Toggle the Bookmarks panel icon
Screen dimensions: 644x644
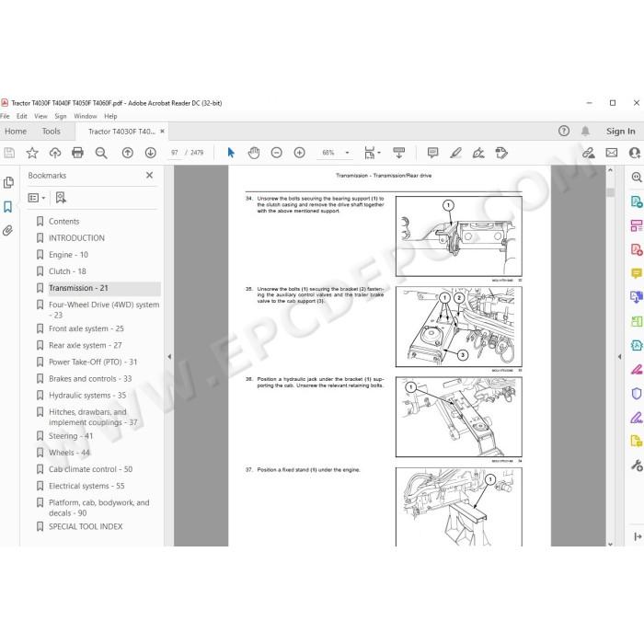pyautogui.click(x=7, y=206)
